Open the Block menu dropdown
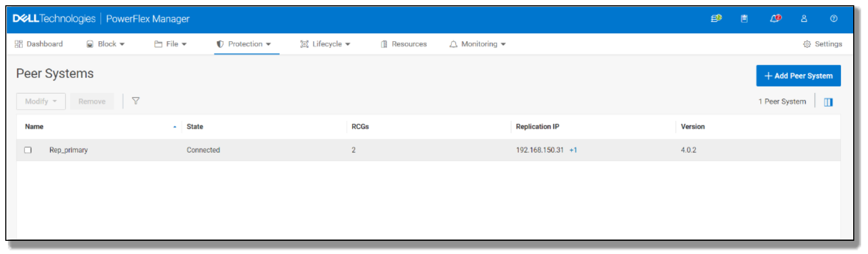Screen dimensions: 868x254 [106, 44]
